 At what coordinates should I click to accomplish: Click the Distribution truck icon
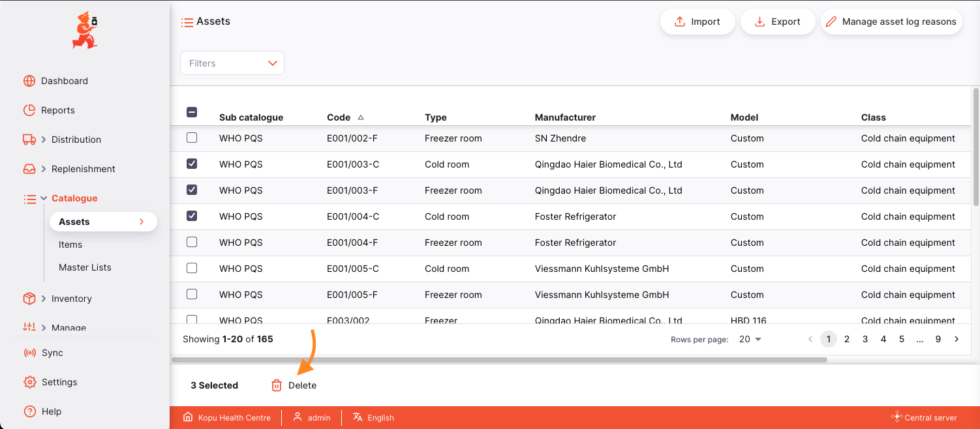point(29,140)
